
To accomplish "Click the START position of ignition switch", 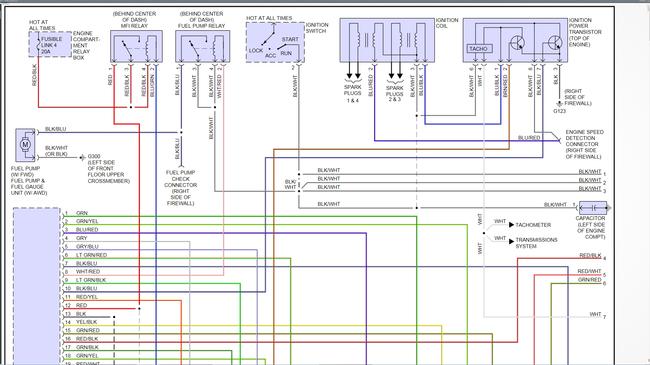I will (x=290, y=39).
